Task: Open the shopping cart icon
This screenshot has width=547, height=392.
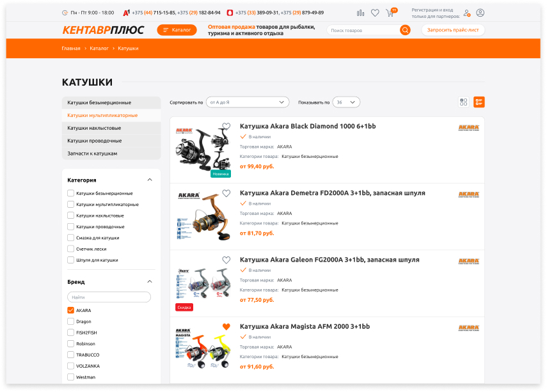Action: pyautogui.click(x=390, y=13)
